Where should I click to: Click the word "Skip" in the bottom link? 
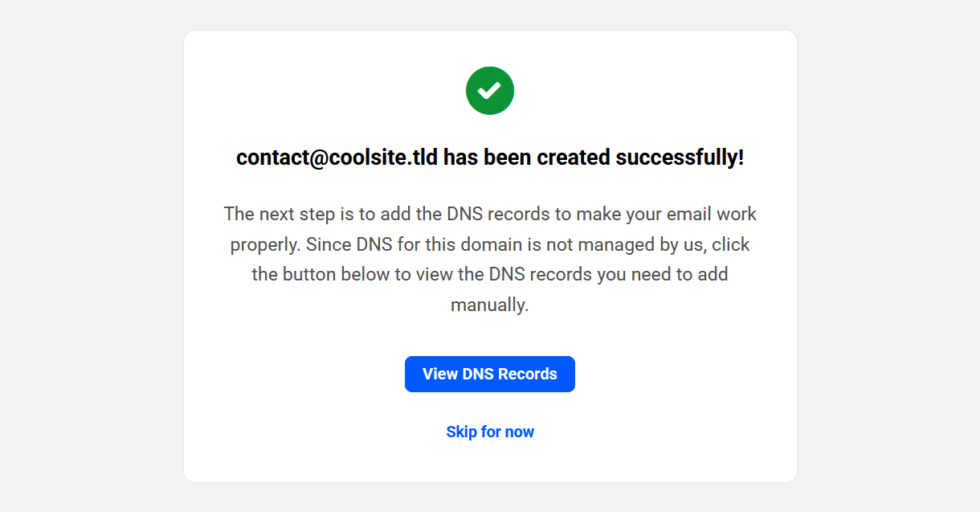[461, 432]
